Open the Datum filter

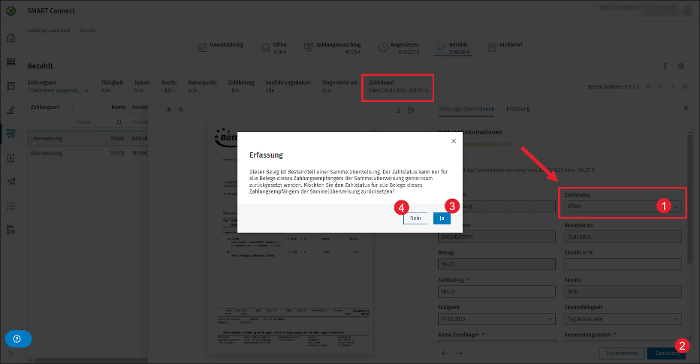[x=142, y=86]
